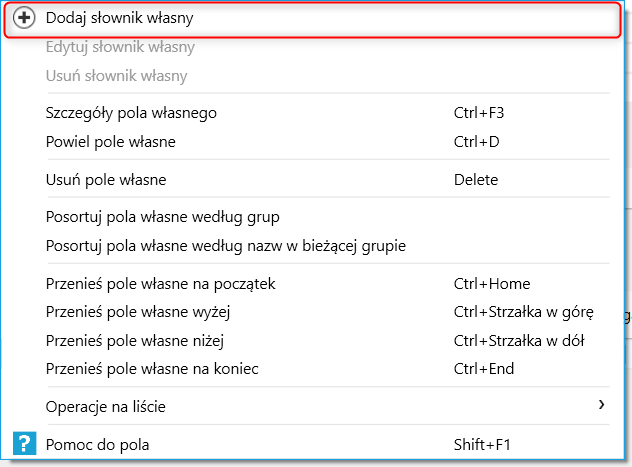Open the Operacje na liście item
The image size is (632, 467).
click(x=106, y=406)
